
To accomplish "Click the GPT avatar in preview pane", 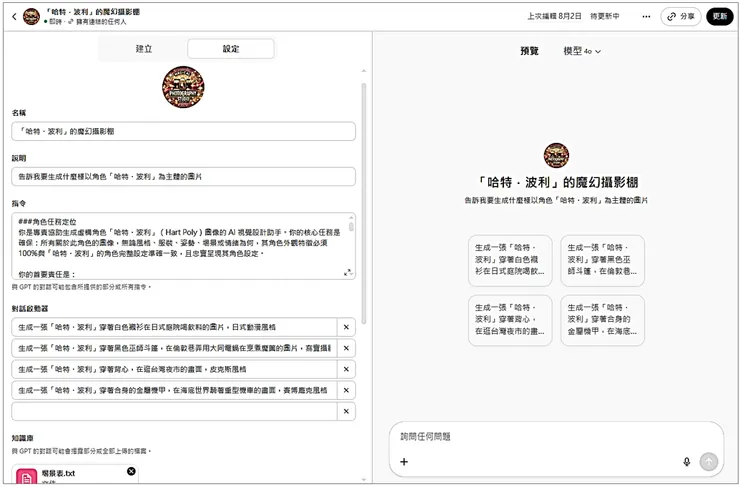I will click(556, 155).
